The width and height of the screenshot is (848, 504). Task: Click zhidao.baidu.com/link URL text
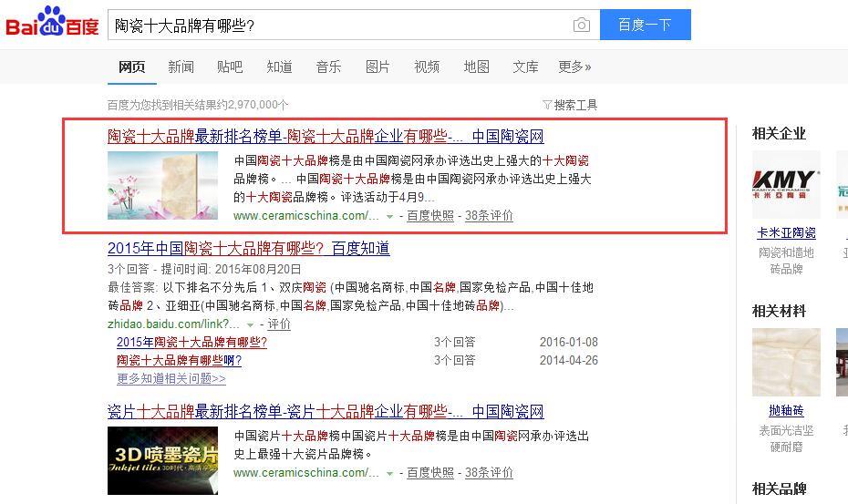[173, 324]
